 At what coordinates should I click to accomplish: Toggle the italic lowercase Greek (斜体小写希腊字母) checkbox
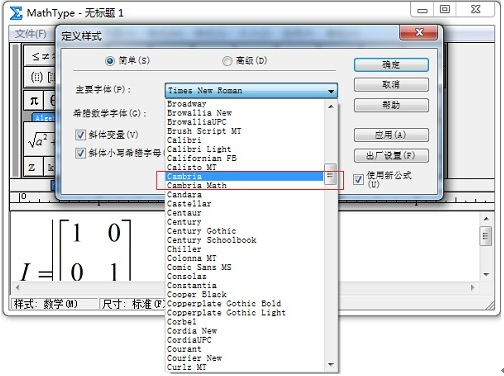(x=80, y=153)
